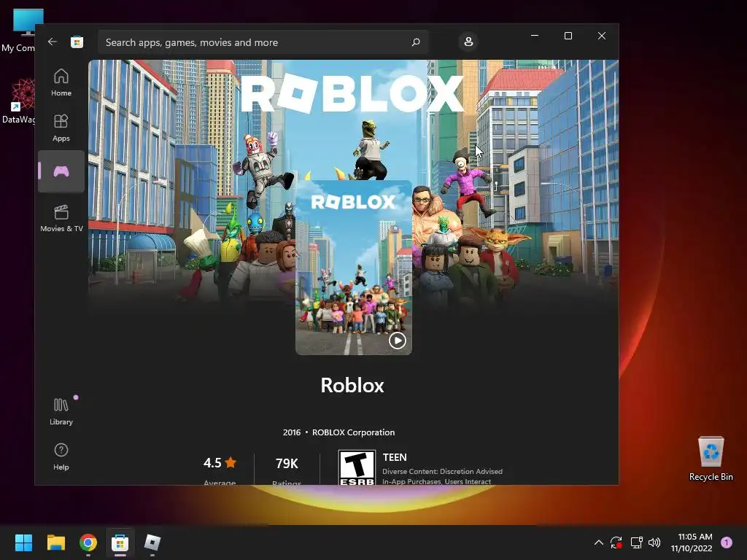747x560 pixels.
Task: Click the TEEN rating label
Action: coord(395,457)
